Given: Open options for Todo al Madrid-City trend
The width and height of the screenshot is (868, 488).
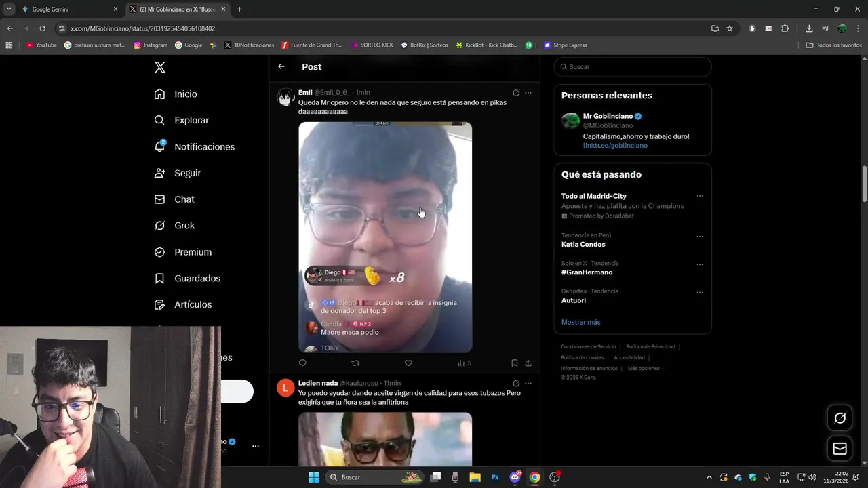Looking at the screenshot, I should [x=700, y=196].
